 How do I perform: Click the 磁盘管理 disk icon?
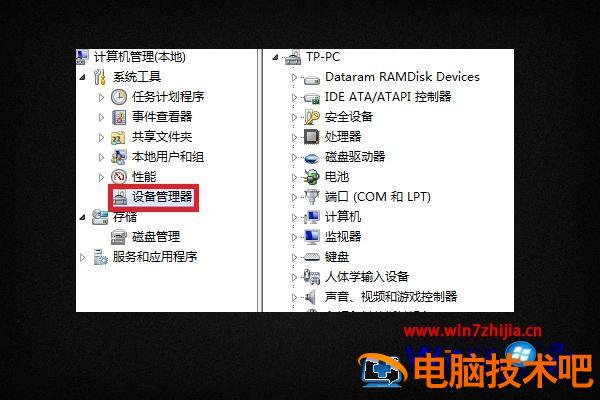point(119,237)
